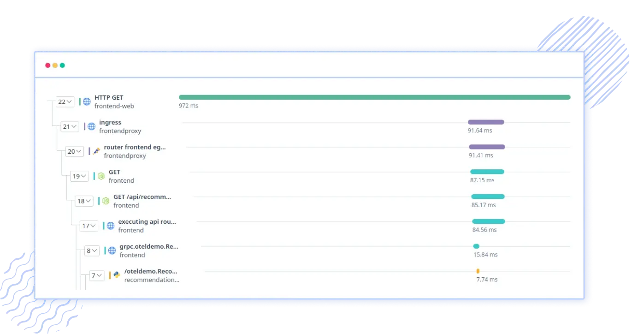Screen dimensions: 644x334
Task: Click the 91.64 ms duration text
Action: [x=480, y=131]
